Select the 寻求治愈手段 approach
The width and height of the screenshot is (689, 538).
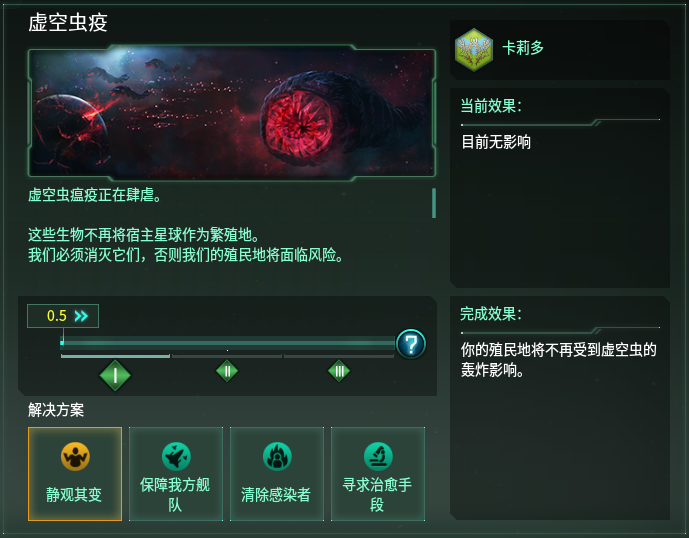click(377, 473)
